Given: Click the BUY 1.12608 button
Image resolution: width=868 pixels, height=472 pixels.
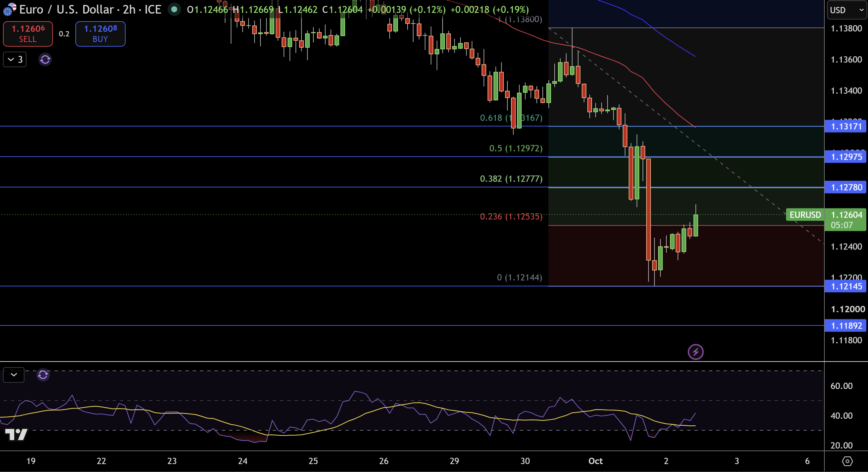Looking at the screenshot, I should pos(100,34).
